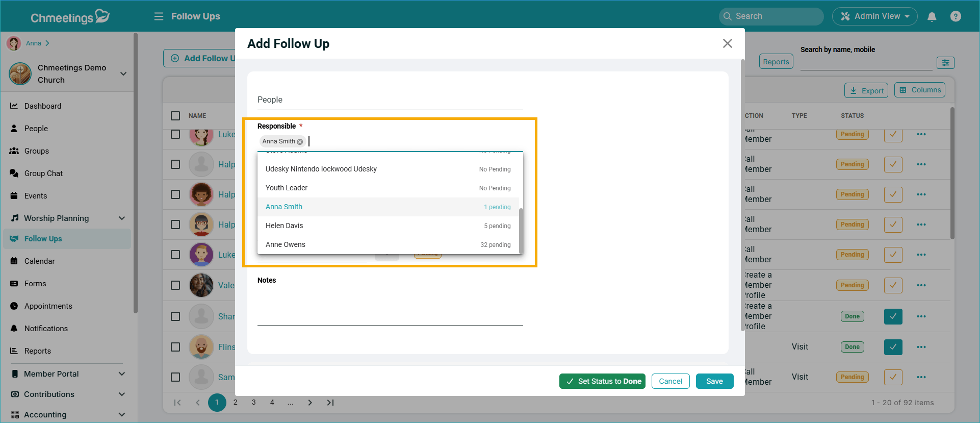This screenshot has height=423, width=980.
Task: Check the row checkbox for Vale
Action: click(175, 285)
